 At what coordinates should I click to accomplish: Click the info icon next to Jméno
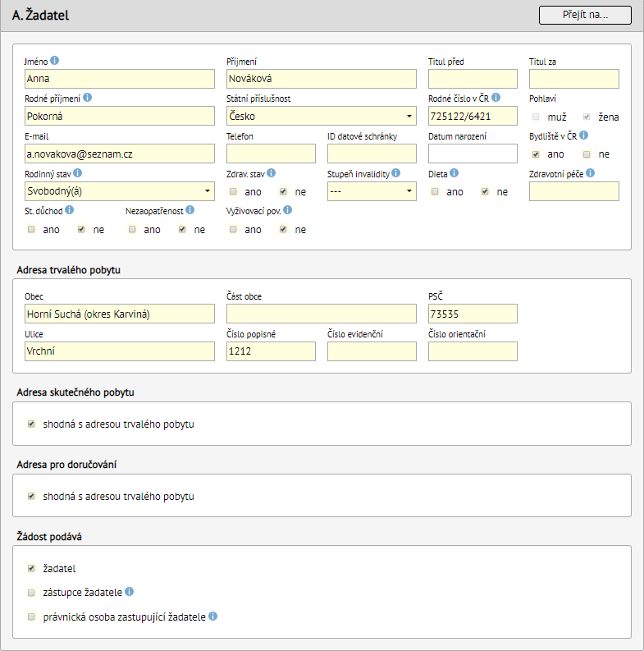[54, 61]
